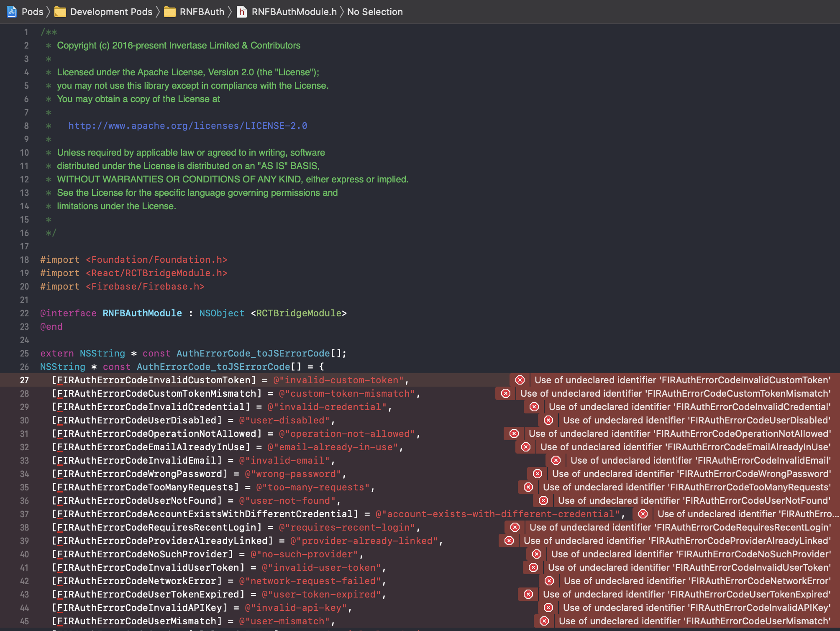Click the error icon for InvalidEmail line
Screen dimensions: 840x631
point(556,460)
